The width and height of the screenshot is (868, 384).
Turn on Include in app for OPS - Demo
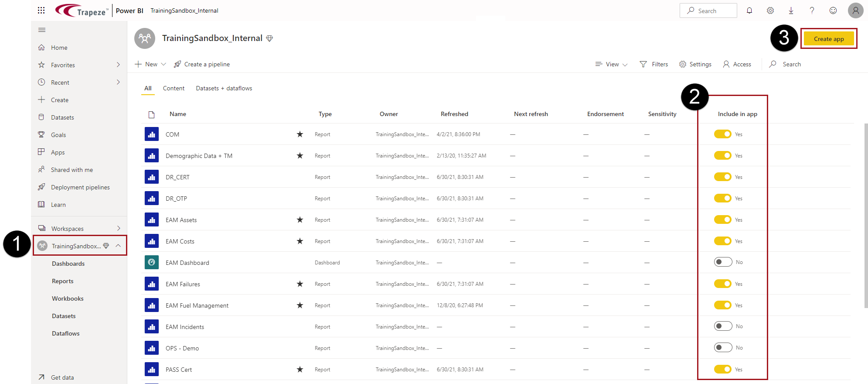(723, 348)
